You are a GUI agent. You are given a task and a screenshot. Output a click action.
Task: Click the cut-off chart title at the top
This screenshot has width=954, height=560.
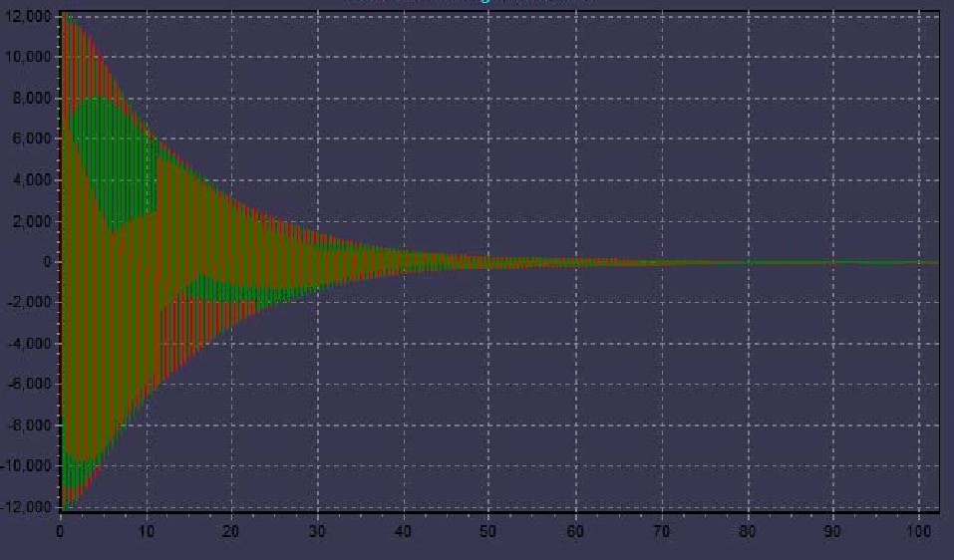(x=469, y=3)
